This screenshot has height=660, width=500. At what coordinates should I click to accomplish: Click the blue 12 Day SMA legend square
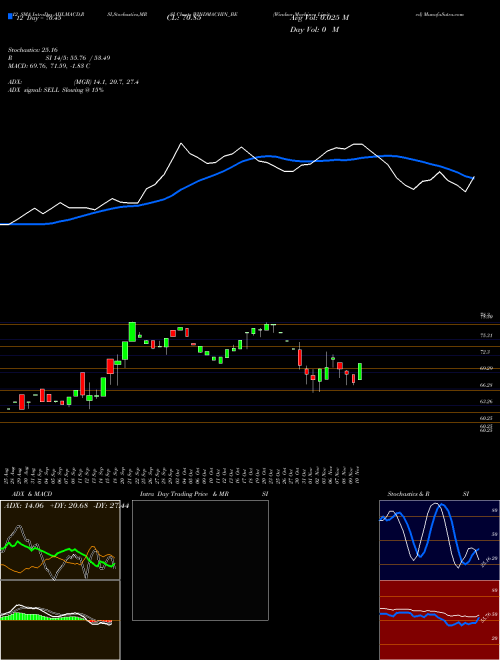tap(10, 17)
